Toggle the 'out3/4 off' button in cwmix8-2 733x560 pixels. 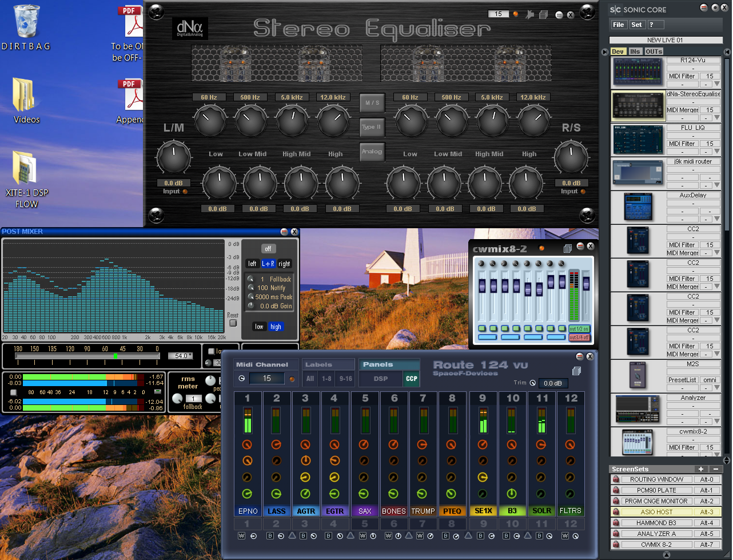(x=579, y=337)
